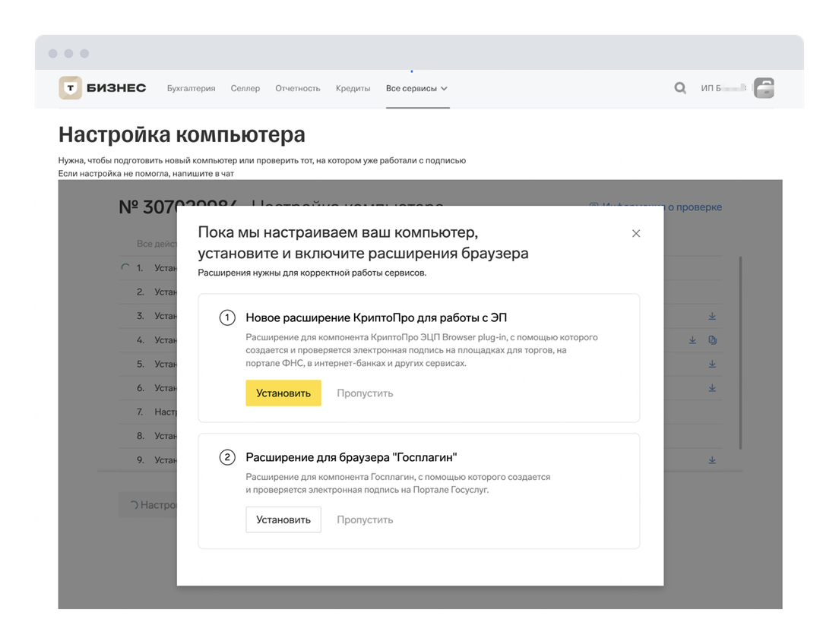This screenshot has height=644, width=839.
Task: Click the T-Business logo icon
Action: coord(71,88)
